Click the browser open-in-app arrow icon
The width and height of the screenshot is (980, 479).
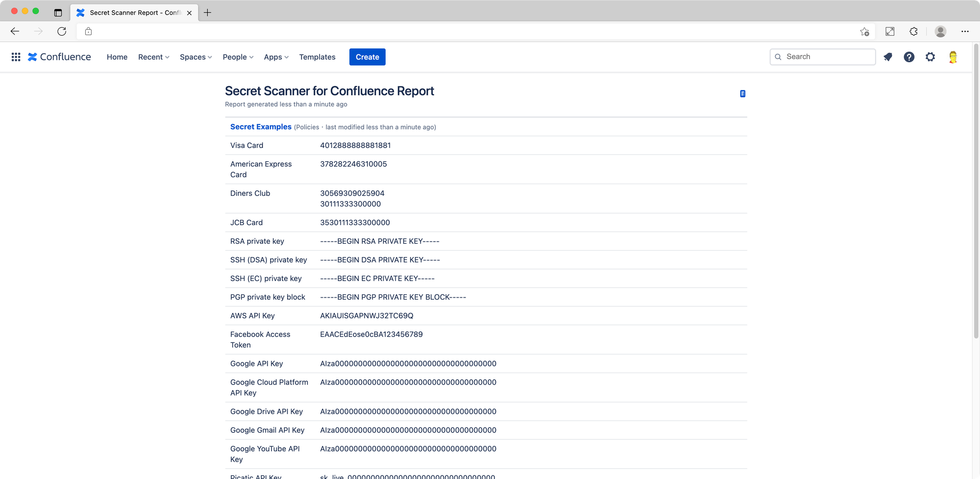[890, 31]
